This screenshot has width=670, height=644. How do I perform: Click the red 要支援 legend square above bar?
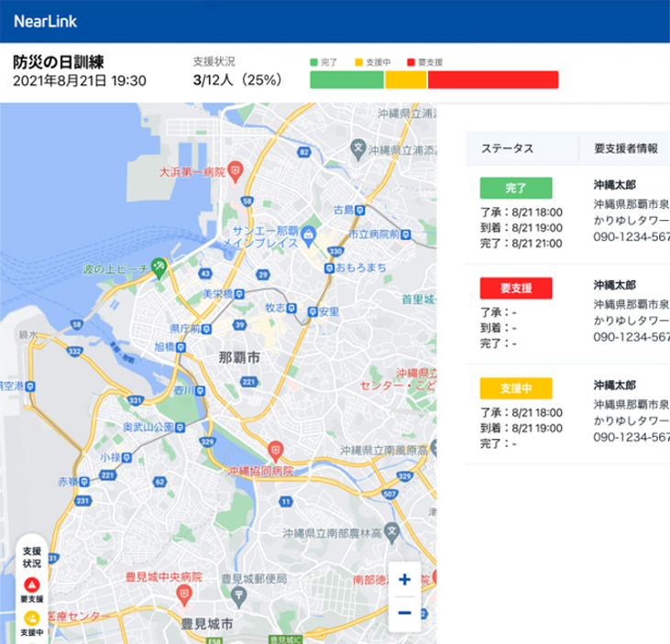tap(411, 62)
